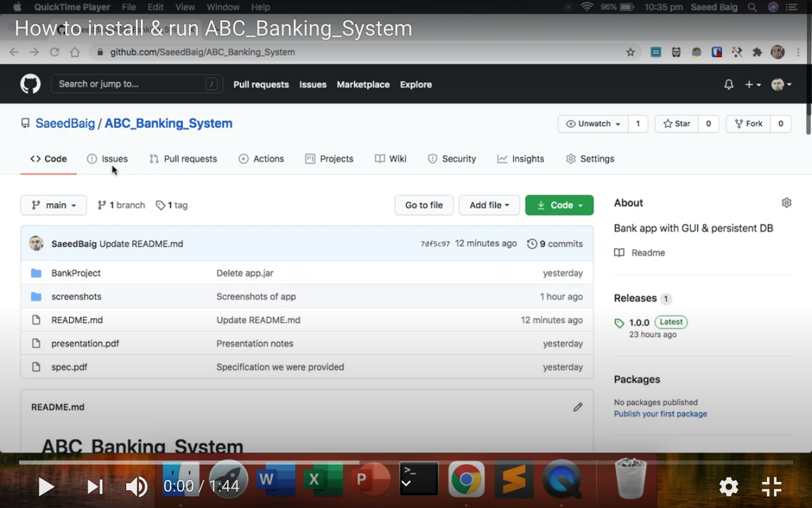The width and height of the screenshot is (812, 508).
Task: Open the Releases heading link
Action: (635, 298)
